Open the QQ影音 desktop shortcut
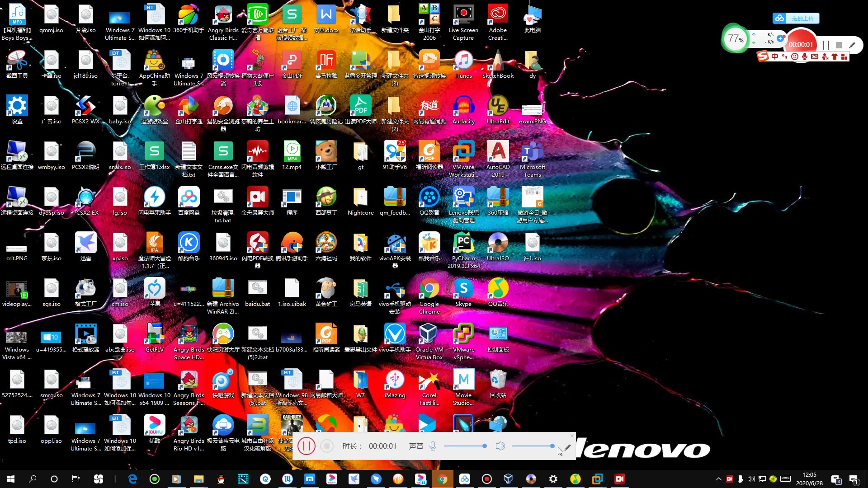The image size is (868, 488). pyautogui.click(x=429, y=202)
